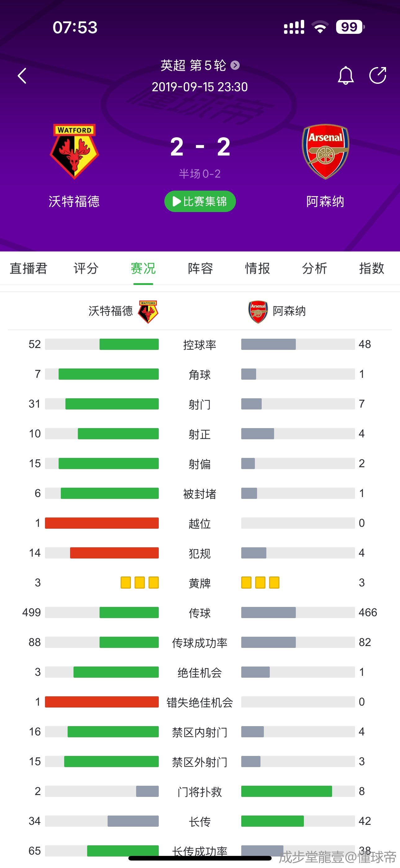Tap the share icon

(x=377, y=75)
